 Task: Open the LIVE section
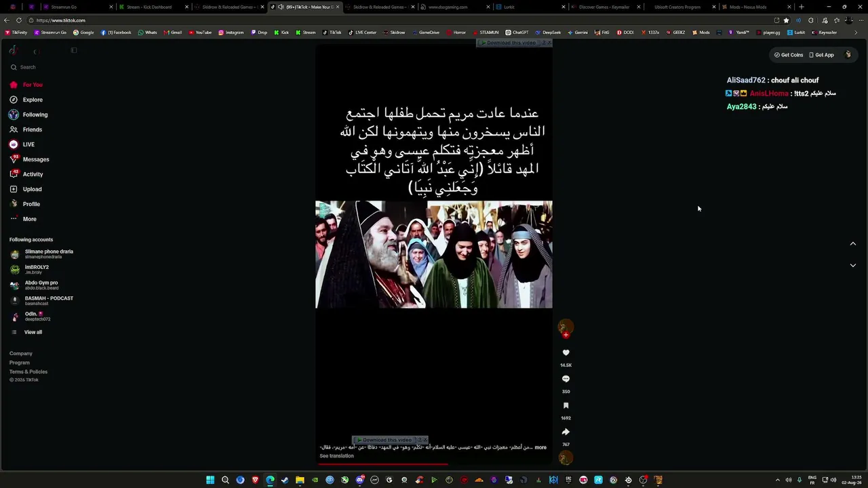22,144
